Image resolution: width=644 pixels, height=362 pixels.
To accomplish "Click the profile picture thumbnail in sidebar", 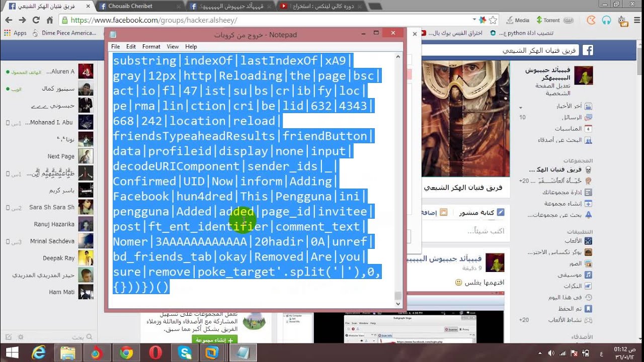I will (x=584, y=75).
